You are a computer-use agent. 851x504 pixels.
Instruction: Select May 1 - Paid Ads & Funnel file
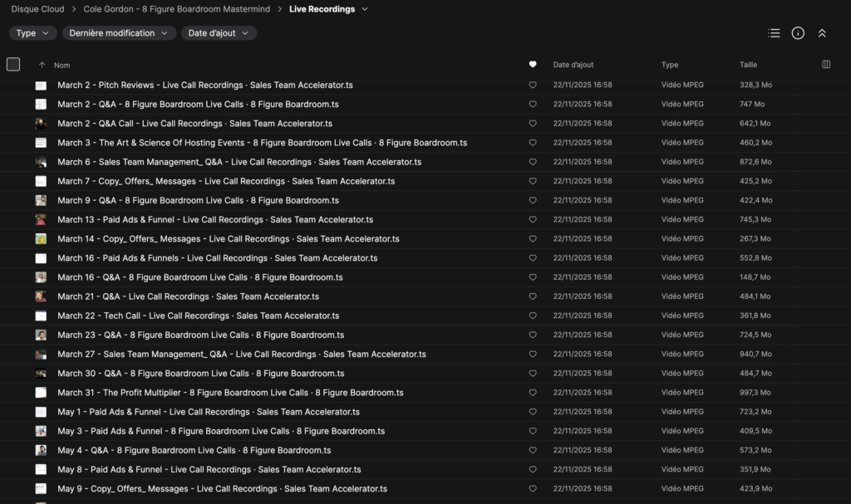point(209,412)
